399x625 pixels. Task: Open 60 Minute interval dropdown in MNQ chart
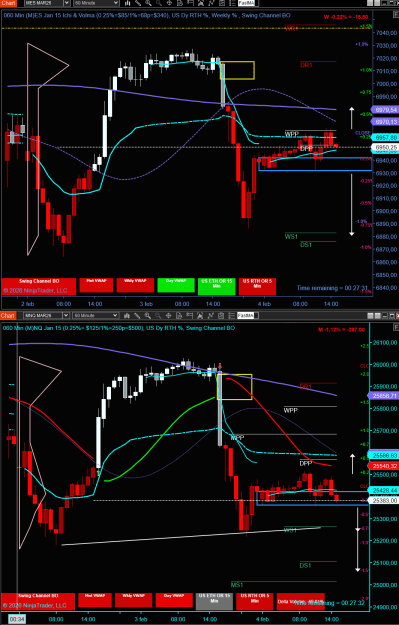(x=96, y=316)
